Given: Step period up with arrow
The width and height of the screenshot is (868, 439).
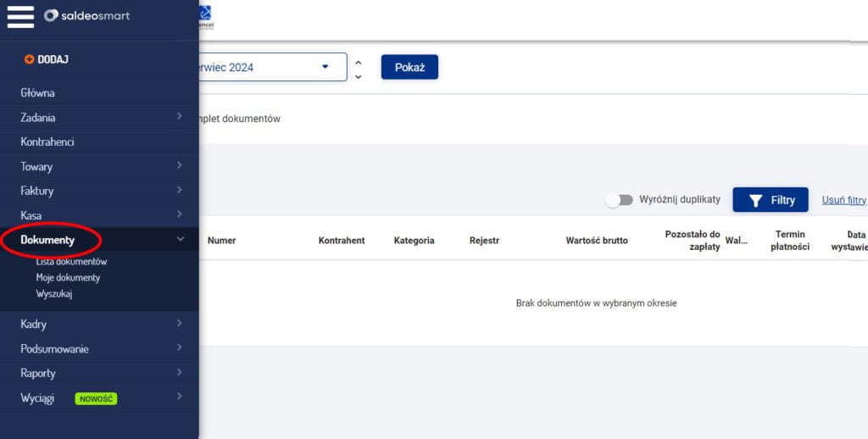Looking at the screenshot, I should click(x=359, y=61).
